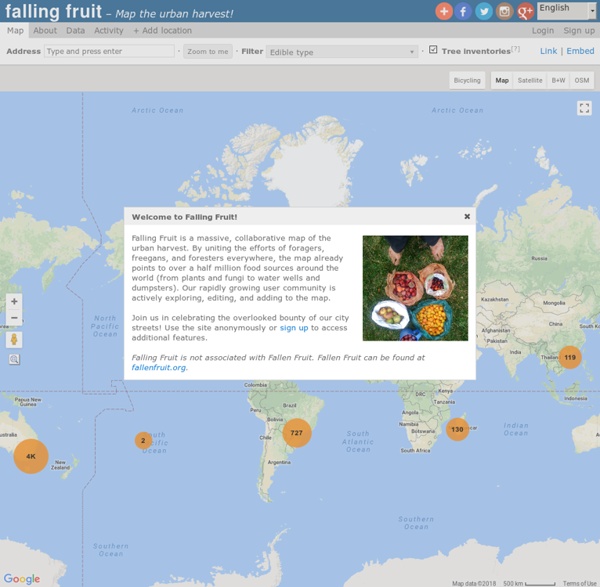This screenshot has width=600, height=587.
Task: Click the orange plus share icon
Action: pyautogui.click(x=444, y=11)
